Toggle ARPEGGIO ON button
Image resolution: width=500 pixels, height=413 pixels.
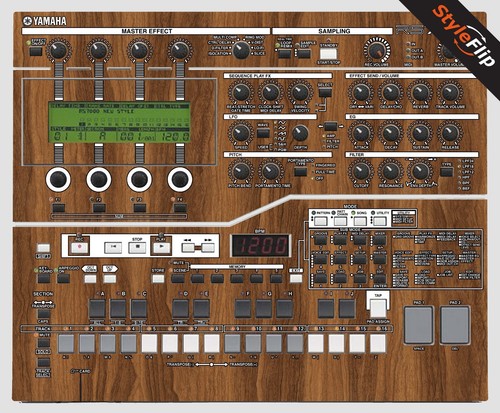click(x=63, y=278)
